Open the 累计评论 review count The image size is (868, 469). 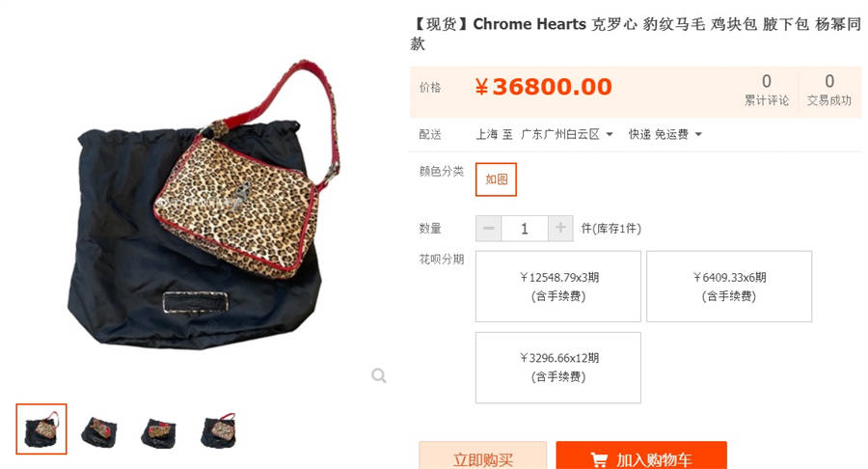(x=767, y=90)
